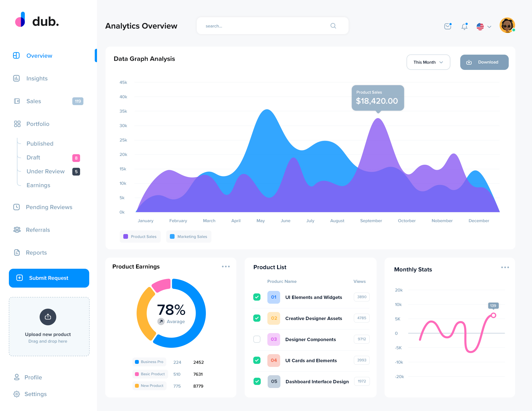This screenshot has width=532, height=411.
Task: Uncheck UI Elements and Widgets checkbox
Action: (x=257, y=297)
